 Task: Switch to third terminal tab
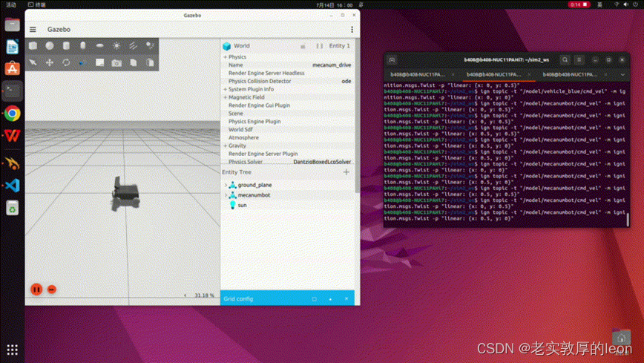click(x=570, y=75)
